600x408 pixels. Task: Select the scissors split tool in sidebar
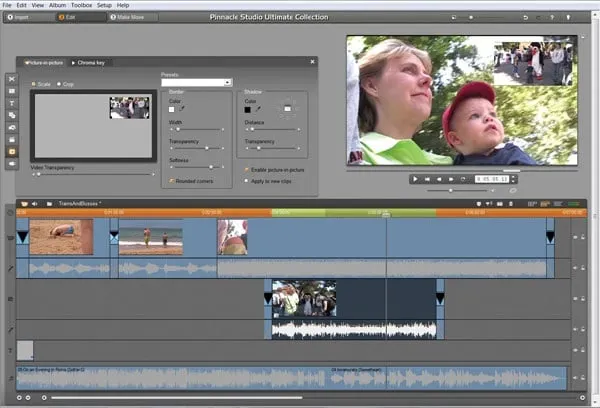click(x=12, y=78)
